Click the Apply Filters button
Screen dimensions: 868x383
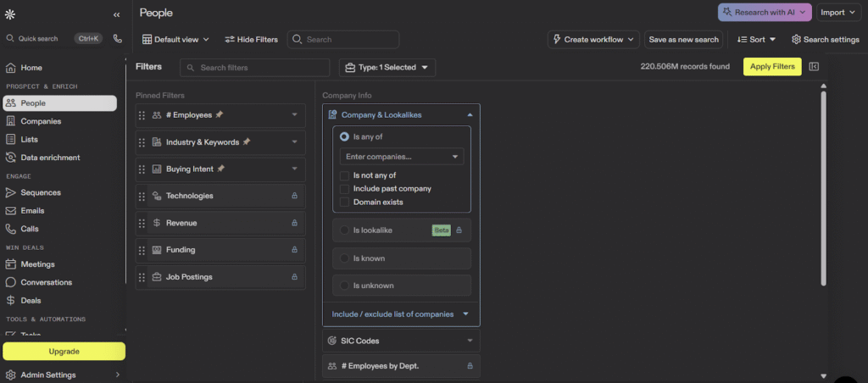pyautogui.click(x=771, y=67)
